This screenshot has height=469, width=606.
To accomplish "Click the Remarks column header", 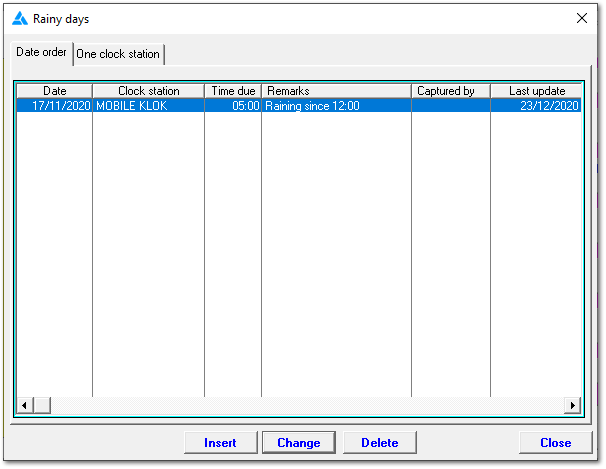I will (x=336, y=91).
